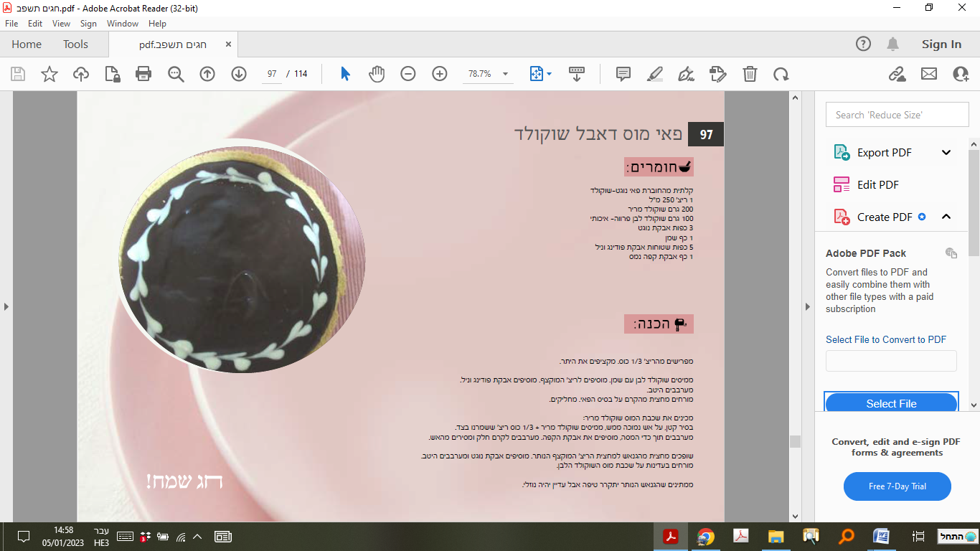Switch to the Home tab
The height and width of the screenshot is (551, 980).
pos(27,44)
